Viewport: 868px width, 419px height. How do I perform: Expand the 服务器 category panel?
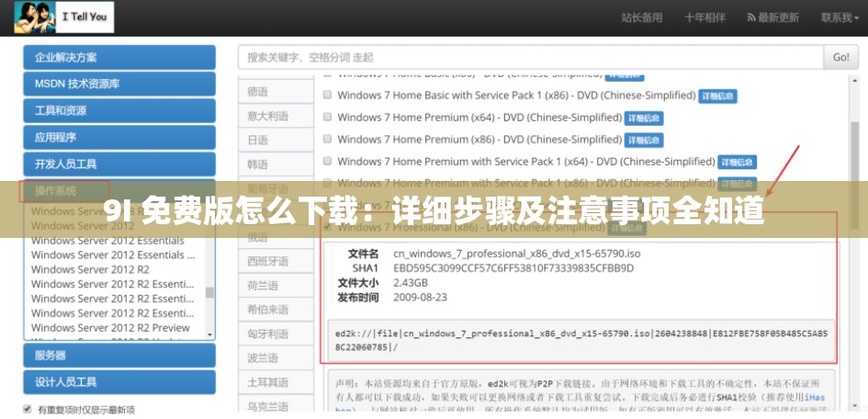pos(119,356)
